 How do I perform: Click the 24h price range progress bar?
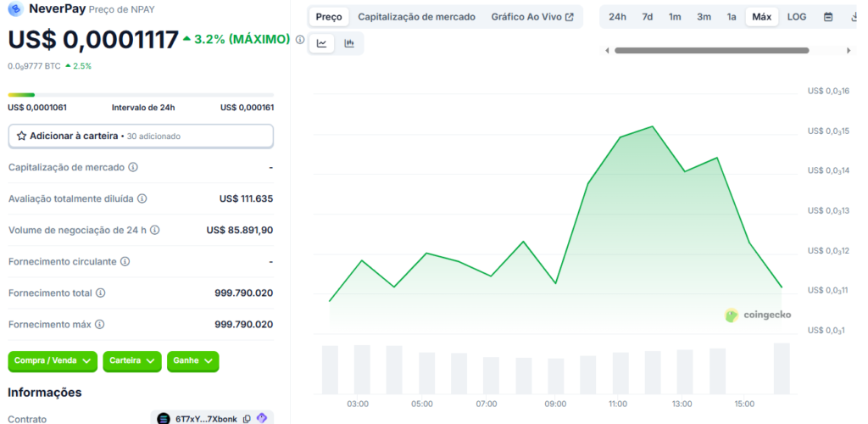tap(141, 95)
